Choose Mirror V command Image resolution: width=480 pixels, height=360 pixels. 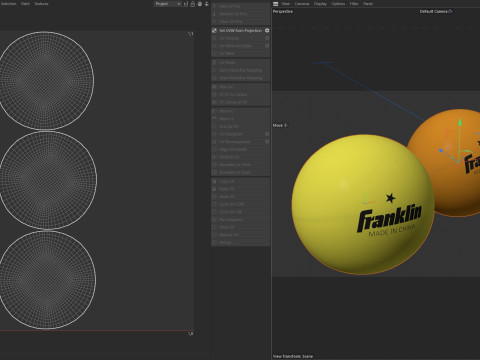(x=241, y=119)
